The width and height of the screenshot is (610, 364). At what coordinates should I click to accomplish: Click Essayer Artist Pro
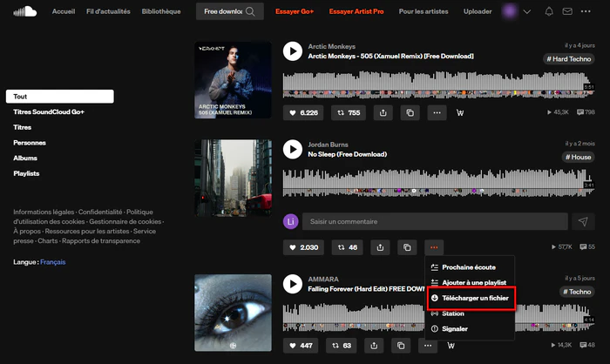click(356, 11)
